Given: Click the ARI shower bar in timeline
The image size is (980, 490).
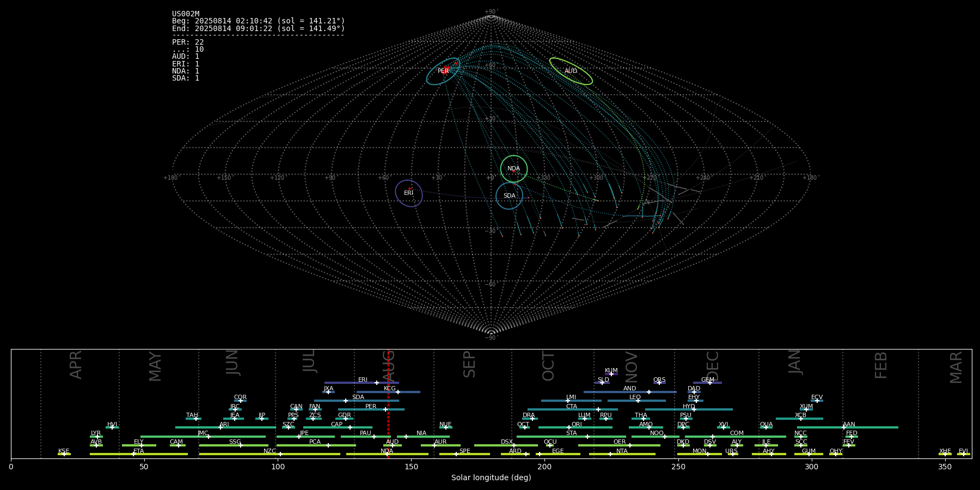Looking at the screenshot, I should pos(225,427).
